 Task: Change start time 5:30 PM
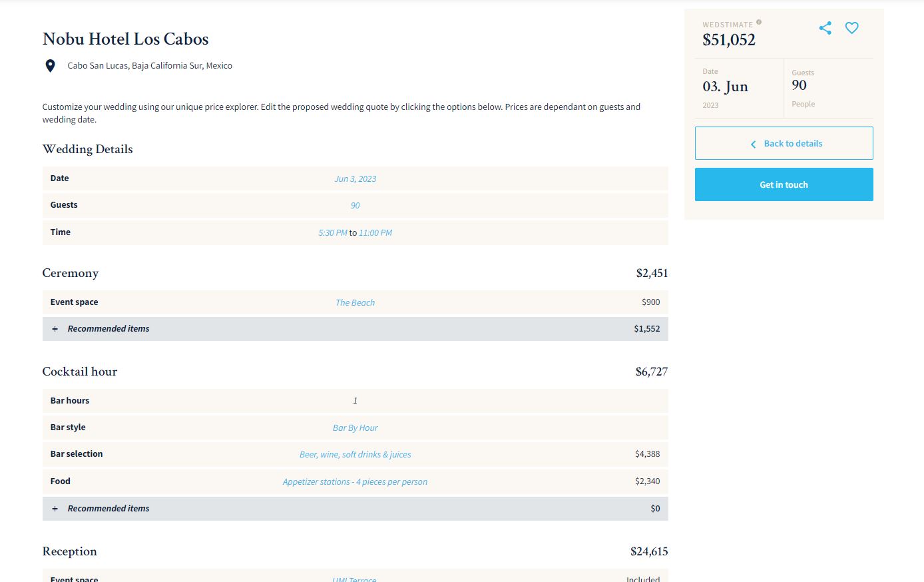(x=333, y=233)
